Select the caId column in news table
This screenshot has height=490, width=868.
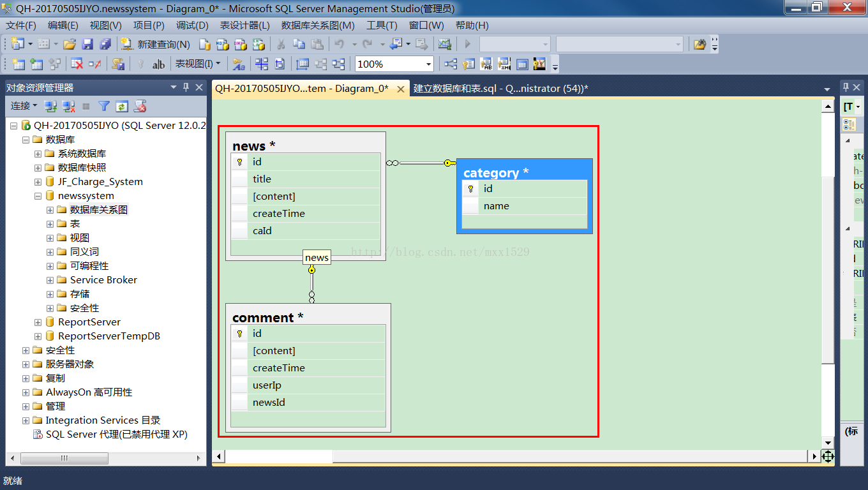306,231
